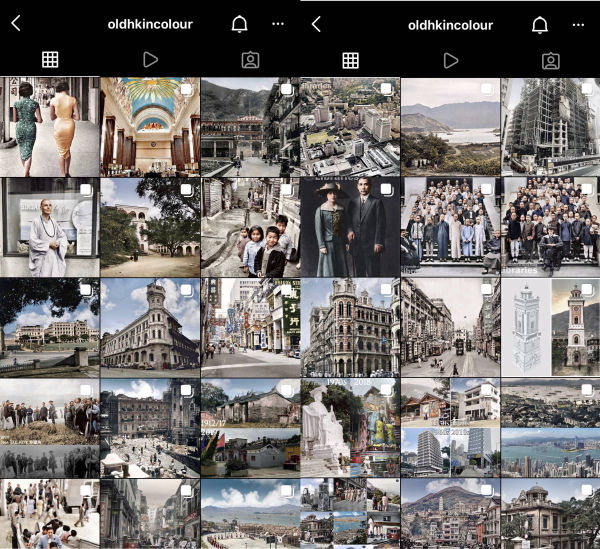The height and width of the screenshot is (549, 600).
Task: Tap the back arrow on the left phone screen
Action: point(16,23)
